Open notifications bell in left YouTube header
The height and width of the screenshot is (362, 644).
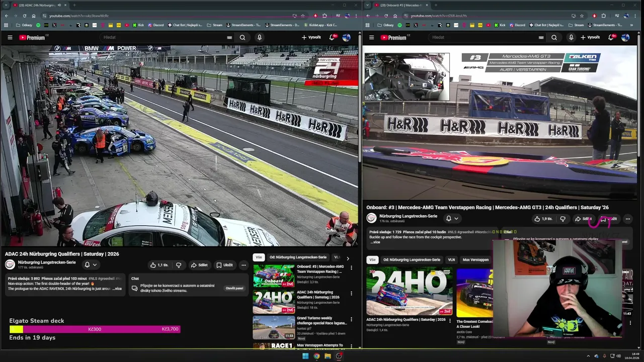332,37
